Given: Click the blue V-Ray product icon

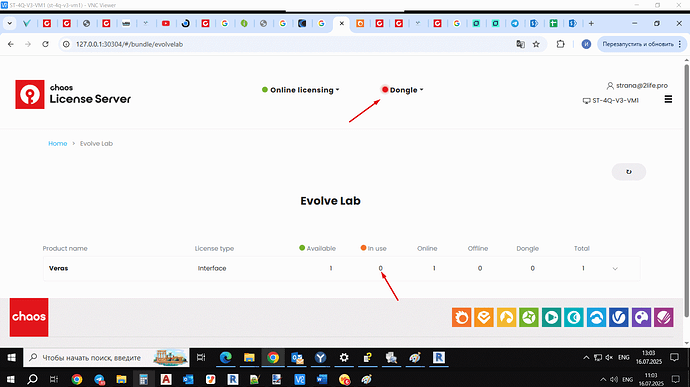Looking at the screenshot, I should coord(619,317).
